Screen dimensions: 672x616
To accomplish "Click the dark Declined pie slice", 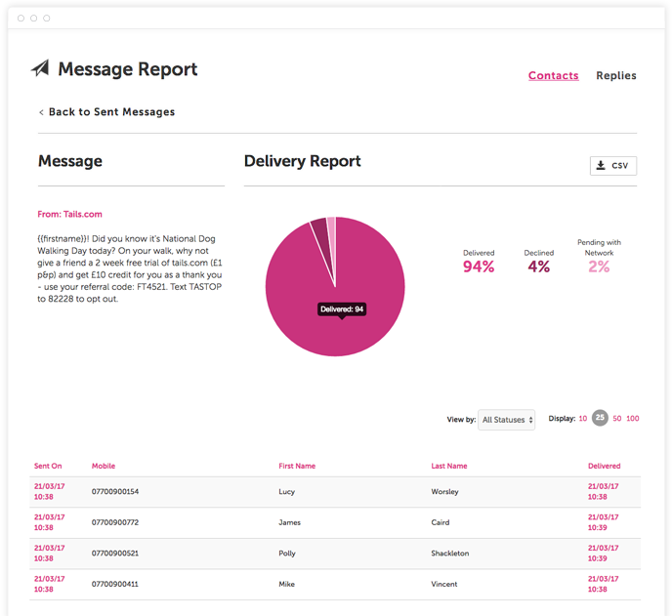I will pos(321,233).
